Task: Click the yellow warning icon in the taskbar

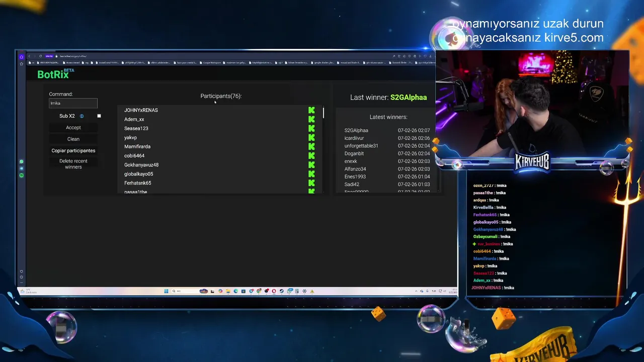Action: (312, 291)
